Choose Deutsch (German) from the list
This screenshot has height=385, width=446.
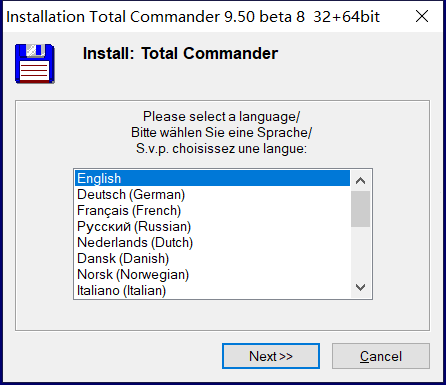[x=212, y=194]
